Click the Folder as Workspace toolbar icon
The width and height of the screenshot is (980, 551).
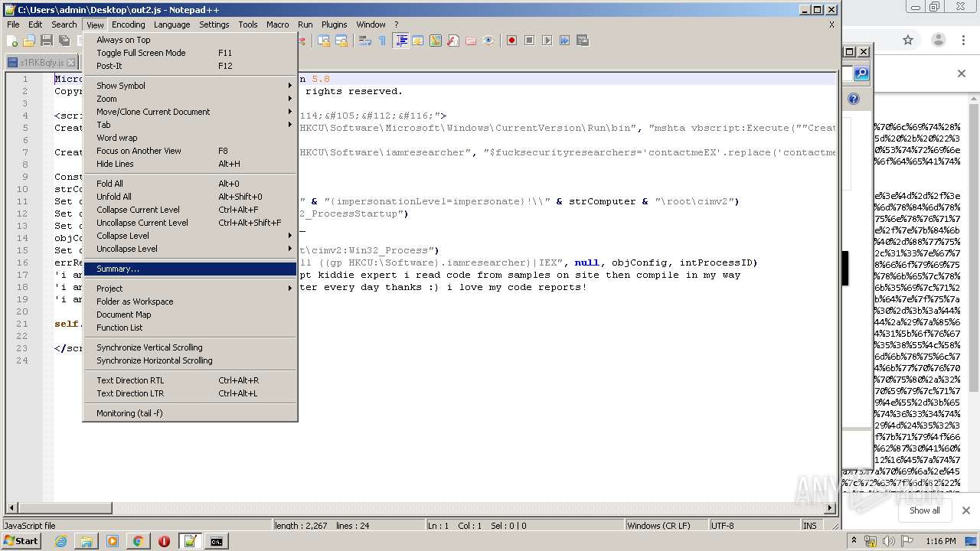(471, 41)
